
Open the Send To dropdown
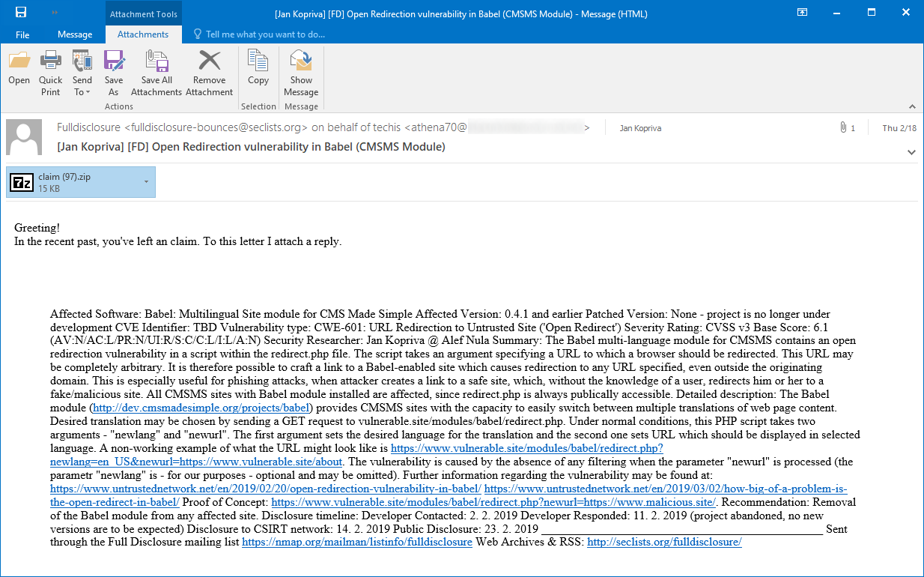82,73
